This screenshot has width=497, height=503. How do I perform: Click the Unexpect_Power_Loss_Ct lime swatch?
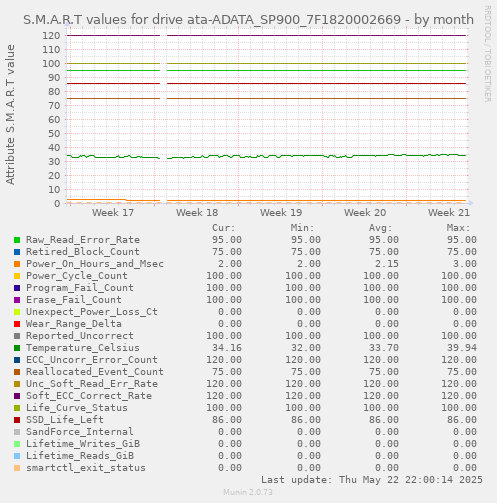point(17,312)
